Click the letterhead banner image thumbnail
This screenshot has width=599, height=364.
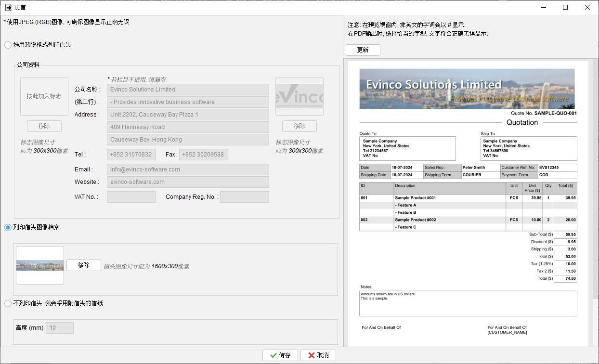(40, 265)
